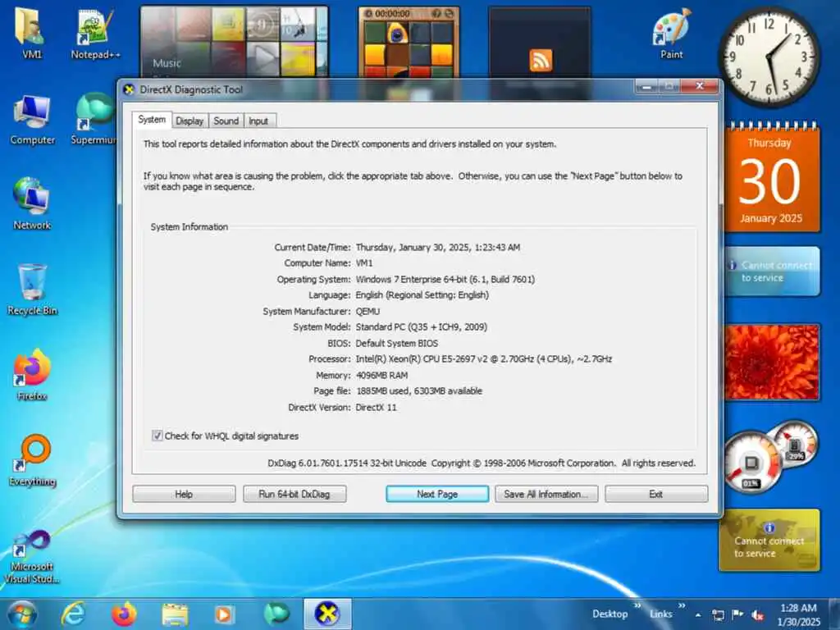Open Internet Explorer from the taskbar

click(x=73, y=614)
